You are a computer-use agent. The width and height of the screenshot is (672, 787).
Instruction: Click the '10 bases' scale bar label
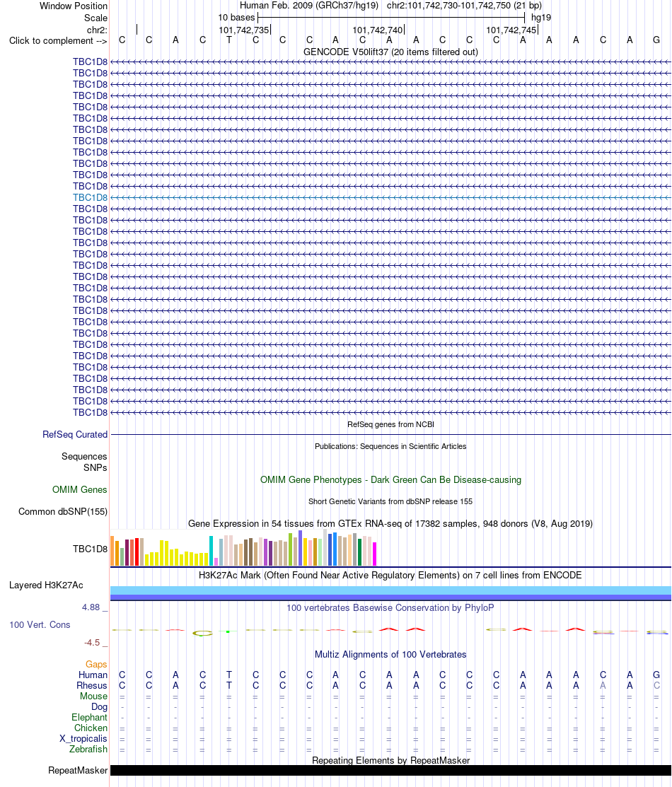point(236,18)
